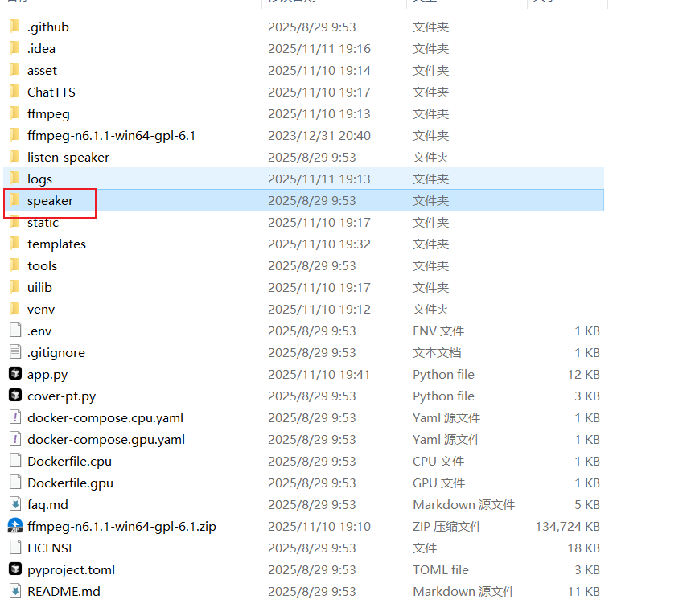Select the .github folder name

click(x=48, y=27)
